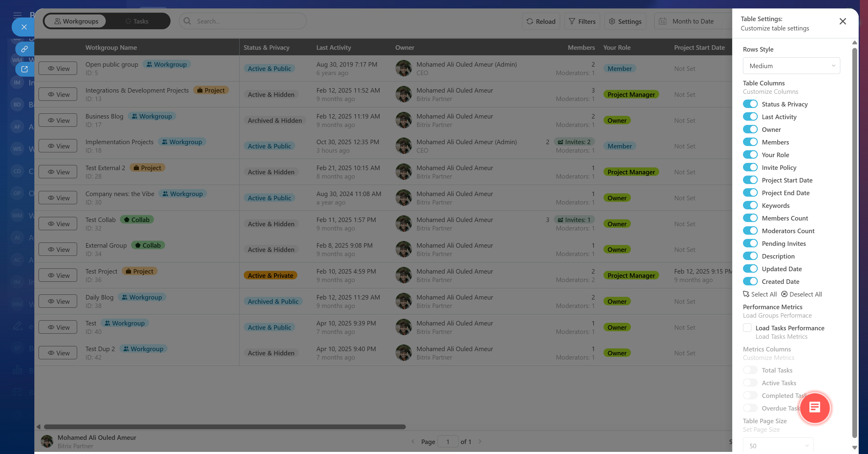Viewport: 868px width, 454px height.
Task: Switch to the Tasks tab
Action: click(136, 21)
